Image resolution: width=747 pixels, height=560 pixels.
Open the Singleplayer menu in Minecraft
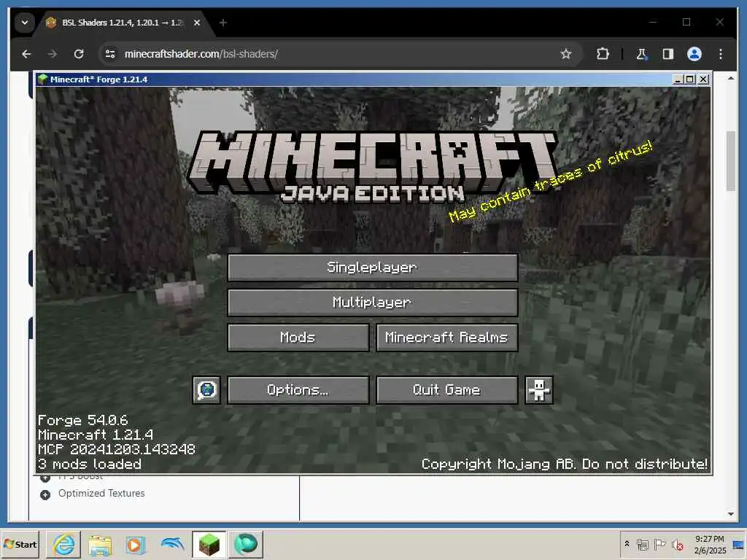pyautogui.click(x=373, y=267)
